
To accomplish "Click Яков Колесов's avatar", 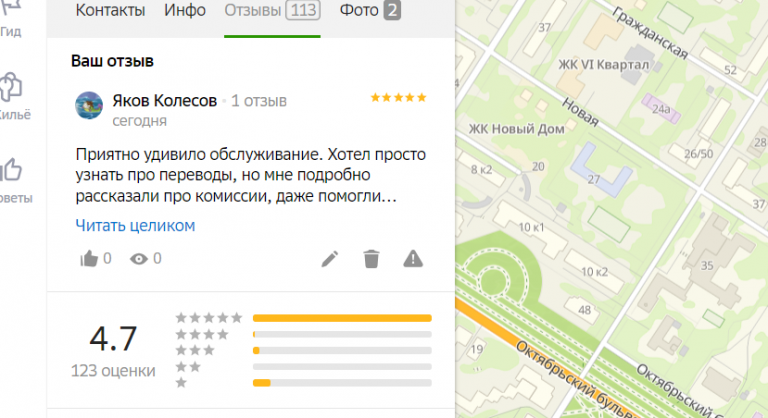I will click(89, 105).
